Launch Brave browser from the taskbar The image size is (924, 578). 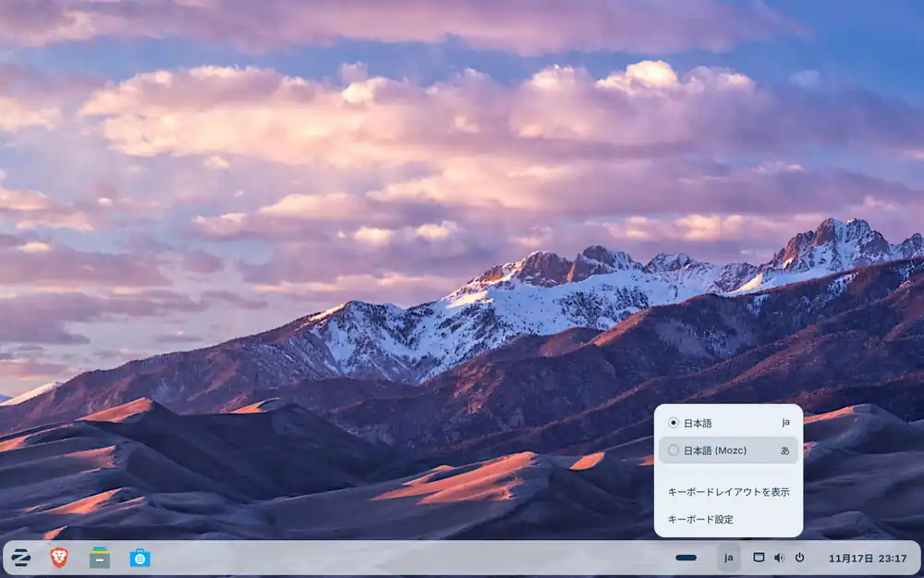click(59, 558)
